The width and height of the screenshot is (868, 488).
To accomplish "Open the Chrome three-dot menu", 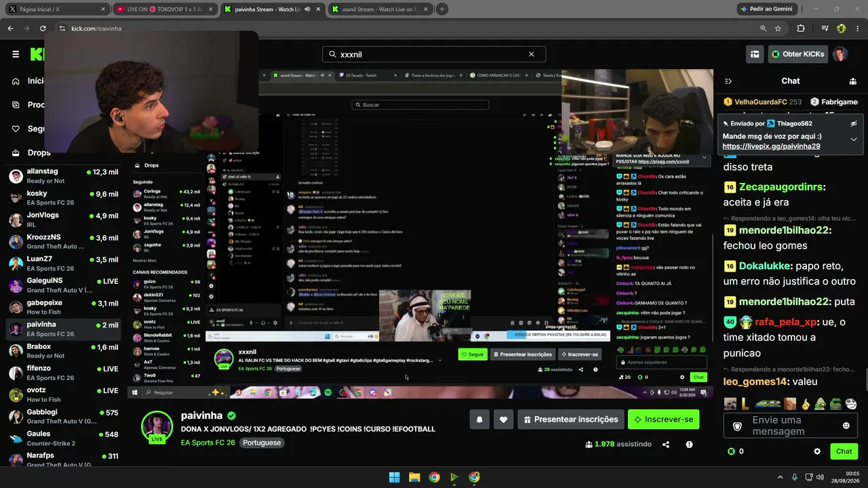I will coord(858,28).
